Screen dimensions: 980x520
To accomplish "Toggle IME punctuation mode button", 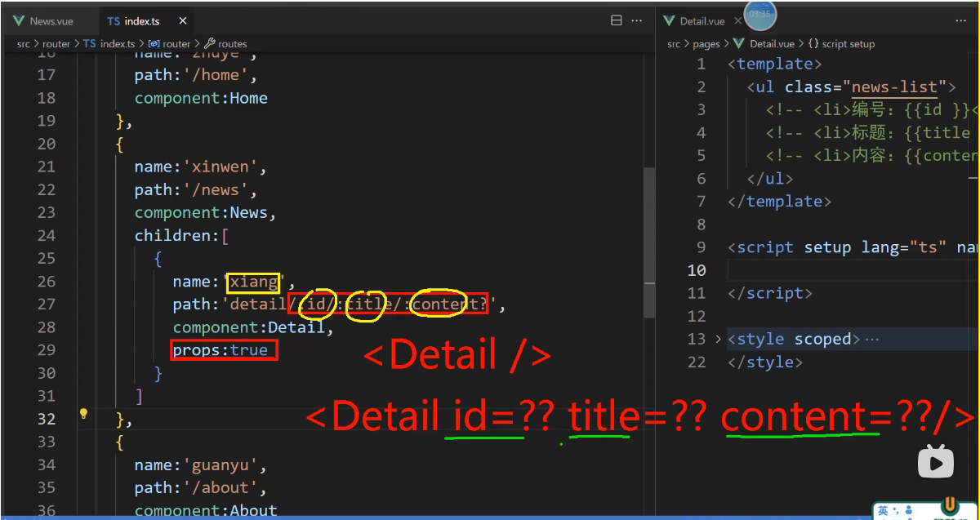I will [897, 513].
